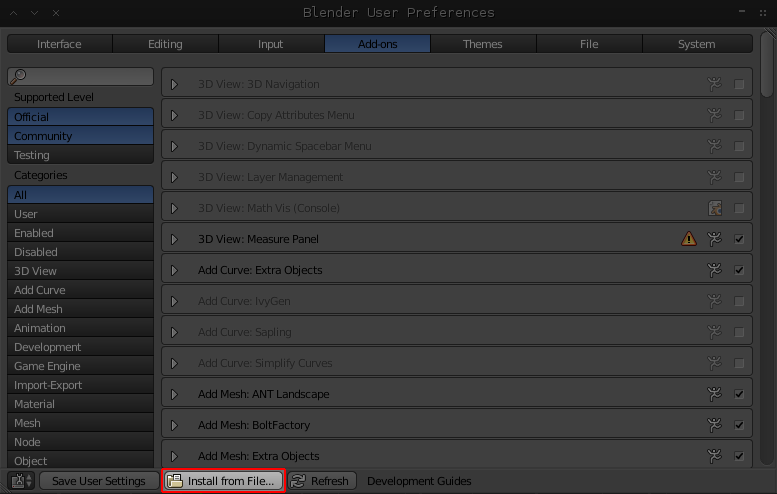The image size is (777, 494).
Task: Open Development Guides link
Action: click(x=419, y=481)
